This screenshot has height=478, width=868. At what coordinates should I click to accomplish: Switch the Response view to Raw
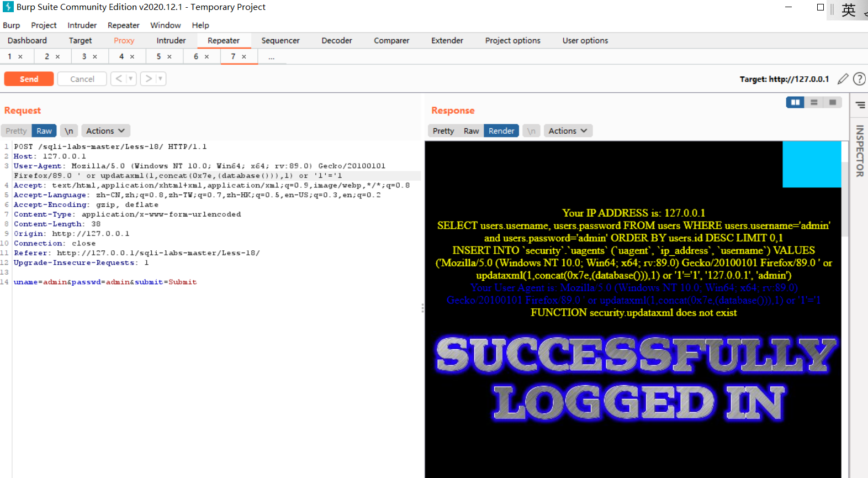[x=471, y=131]
